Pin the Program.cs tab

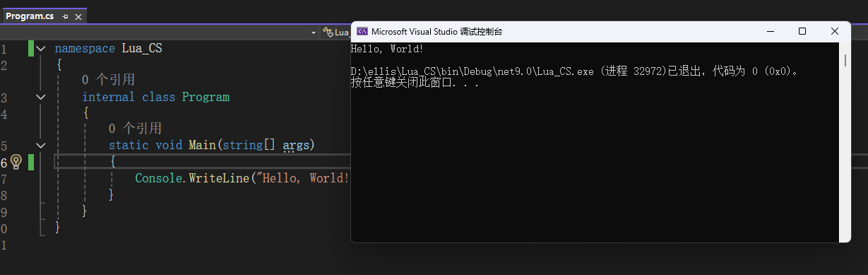point(66,16)
